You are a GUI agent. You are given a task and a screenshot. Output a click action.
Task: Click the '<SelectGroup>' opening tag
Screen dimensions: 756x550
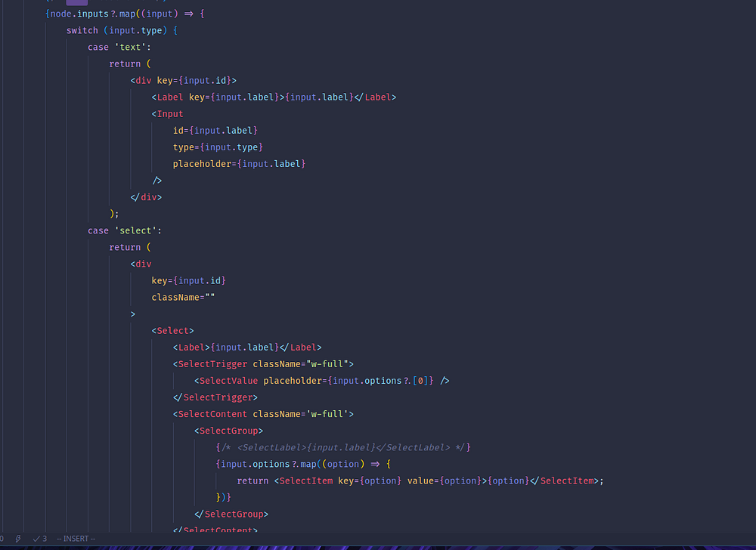coord(228,431)
